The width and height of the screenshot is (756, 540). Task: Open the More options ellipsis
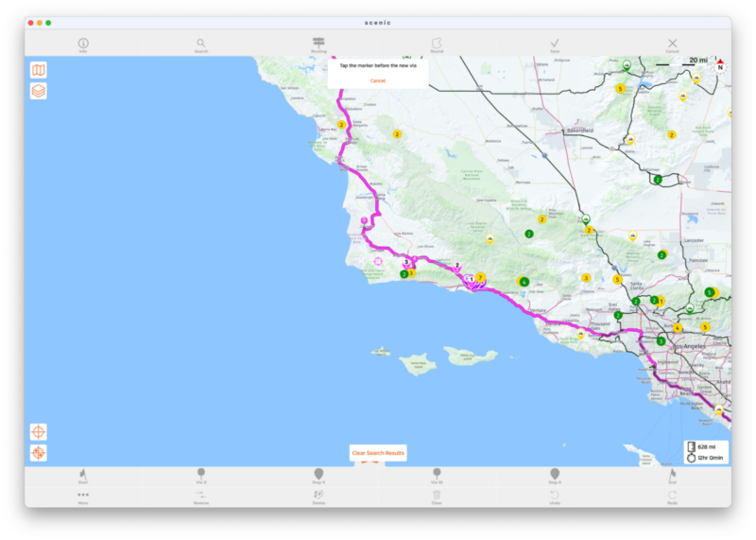[83, 496]
